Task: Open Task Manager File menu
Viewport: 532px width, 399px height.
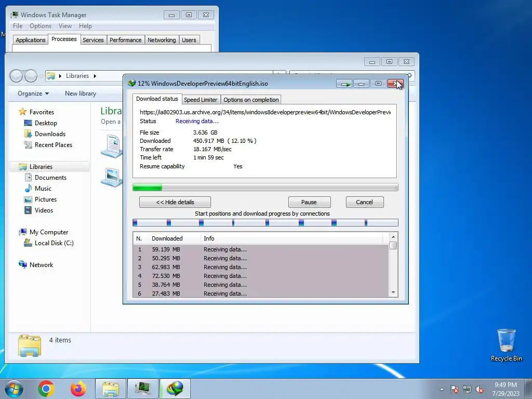Action: coord(18,26)
